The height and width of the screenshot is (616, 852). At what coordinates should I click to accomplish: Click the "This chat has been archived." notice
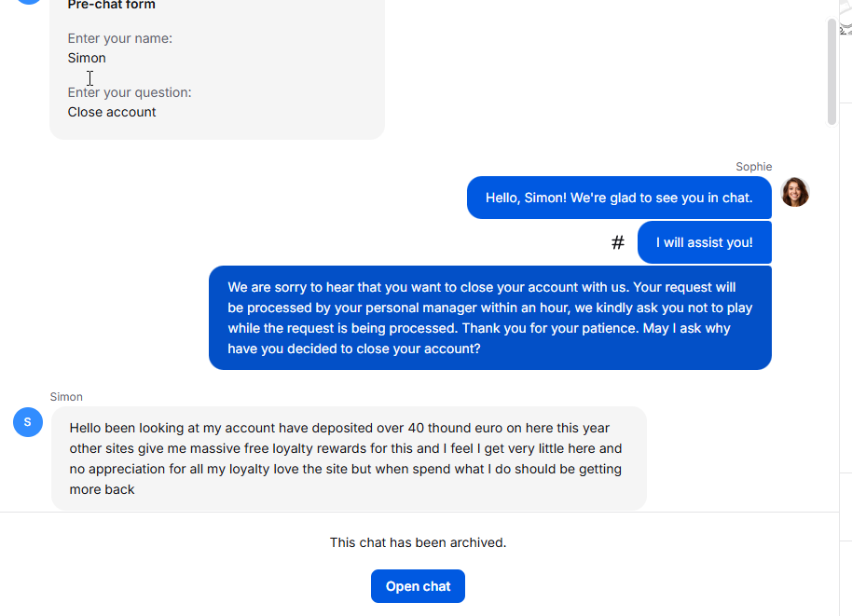click(x=418, y=542)
